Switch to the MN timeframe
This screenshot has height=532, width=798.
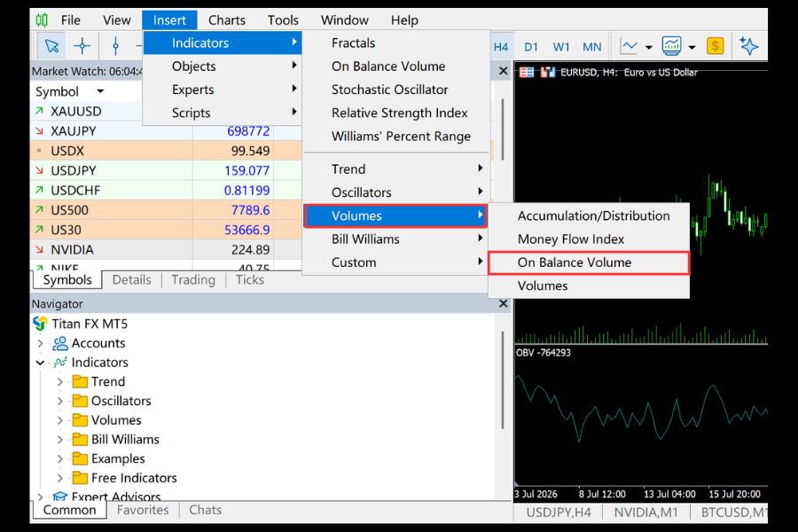click(592, 47)
